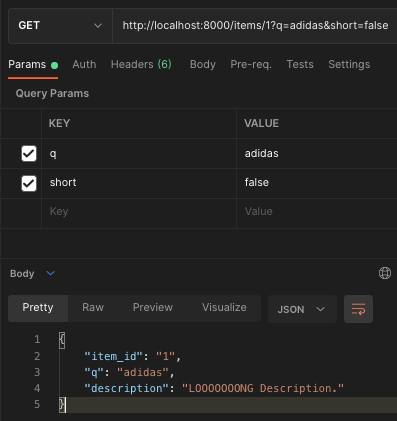Select the Visualize response view
Image resolution: width=397 pixels, height=421 pixels.
click(x=224, y=308)
